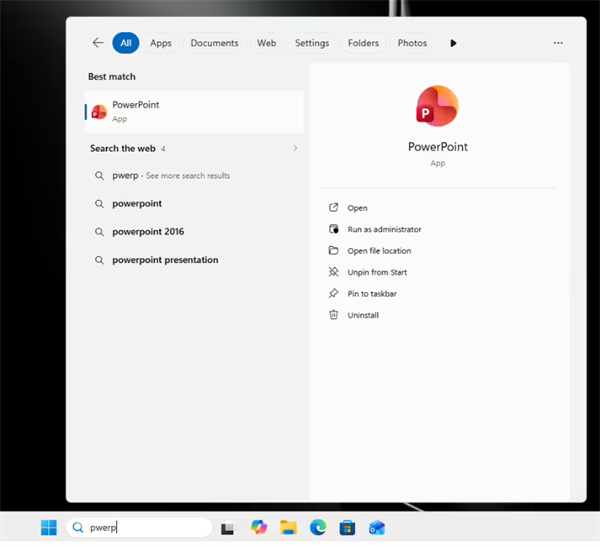600x546 pixels.
Task: Expand the Search the web section chevron
Action: [x=295, y=148]
